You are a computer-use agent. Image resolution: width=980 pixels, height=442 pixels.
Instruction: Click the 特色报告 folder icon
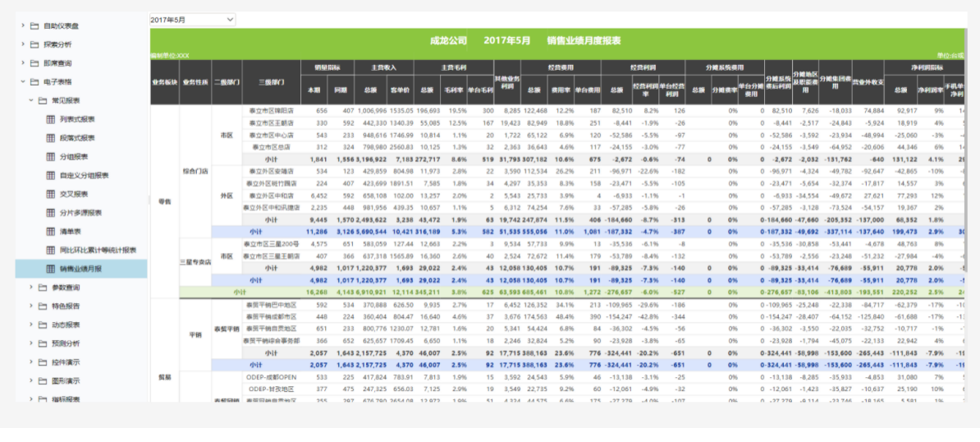click(x=42, y=306)
